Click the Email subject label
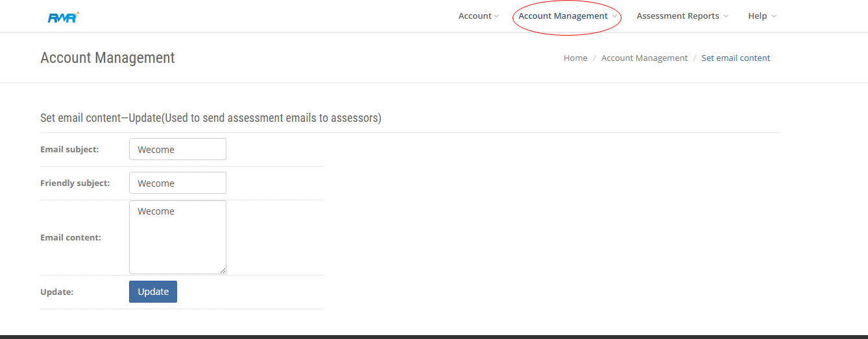This screenshot has width=868, height=339. pos(69,150)
